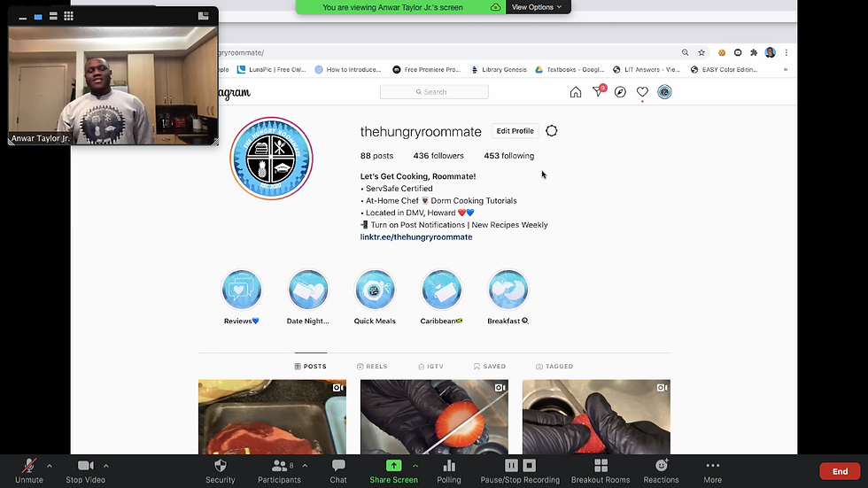Open Instagram explore compass icon

(620, 92)
